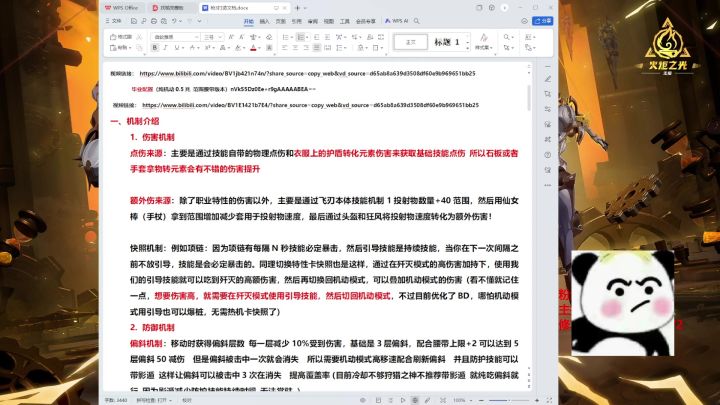Viewport: 720px width, 405px height.
Task: Center align text icon
Action: point(295,47)
